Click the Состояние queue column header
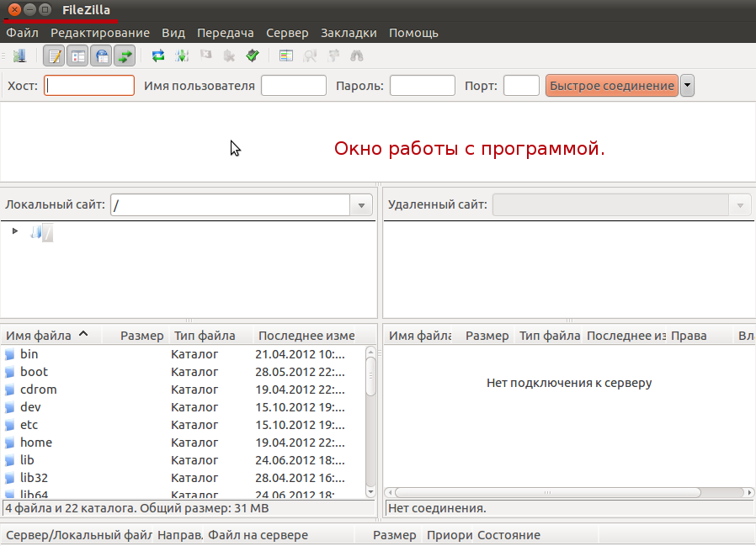Image resolution: width=756 pixels, height=546 pixels. point(508,535)
